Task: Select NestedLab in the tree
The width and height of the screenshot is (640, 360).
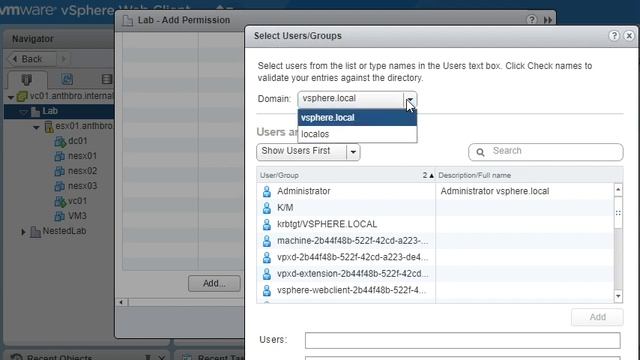Action: [x=64, y=231]
